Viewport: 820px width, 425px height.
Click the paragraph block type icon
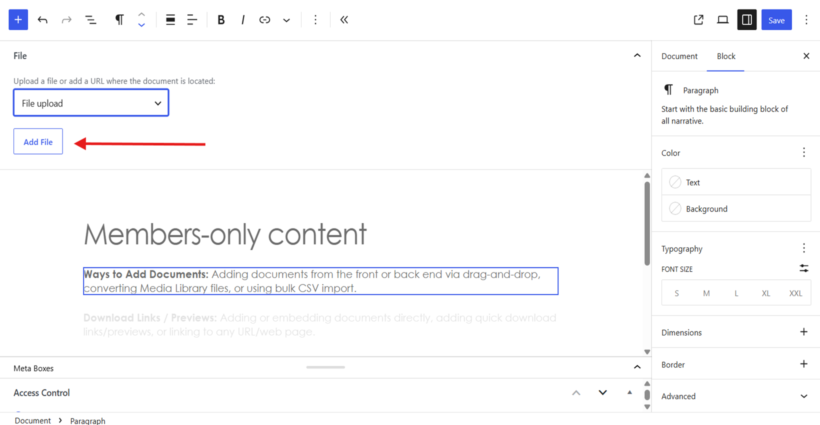coord(119,20)
